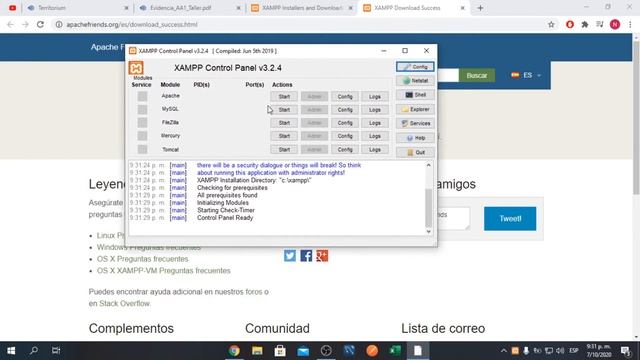
Task: Switch to the XAMPP Installers and Downloads tab
Action: [x=302, y=8]
